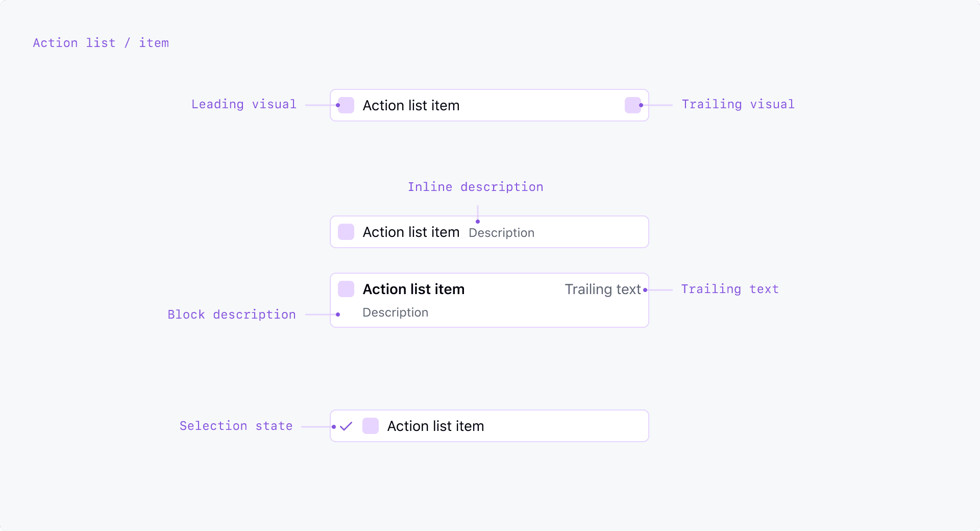Expand the block description list item
The width and height of the screenshot is (980, 531).
pos(488,300)
